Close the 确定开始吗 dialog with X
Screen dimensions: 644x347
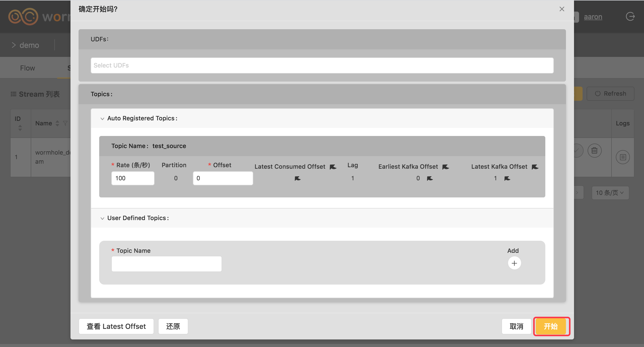tap(562, 9)
